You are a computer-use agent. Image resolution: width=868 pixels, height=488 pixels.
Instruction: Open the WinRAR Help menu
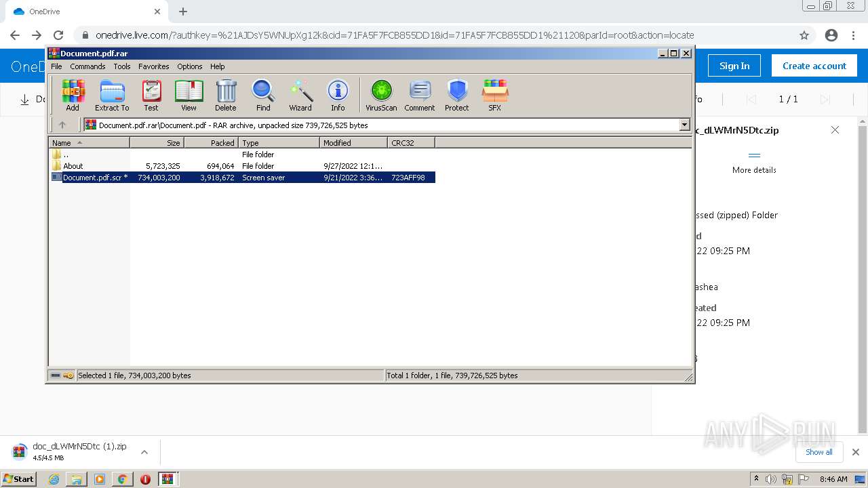(x=217, y=66)
